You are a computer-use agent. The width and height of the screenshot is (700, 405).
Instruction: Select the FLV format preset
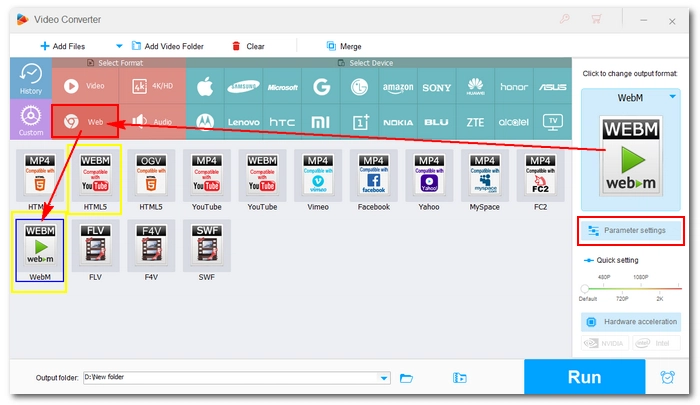[95, 251]
